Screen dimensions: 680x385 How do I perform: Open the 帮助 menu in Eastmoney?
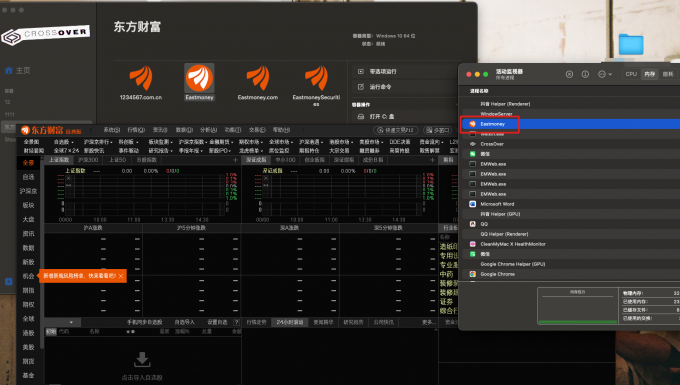(x=281, y=130)
